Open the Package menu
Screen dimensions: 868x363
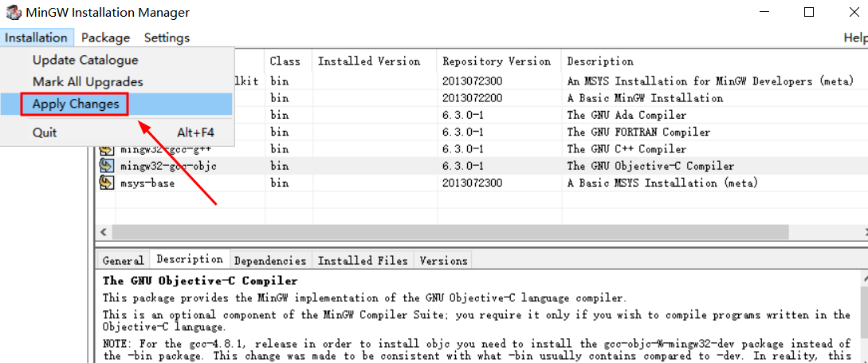(106, 37)
